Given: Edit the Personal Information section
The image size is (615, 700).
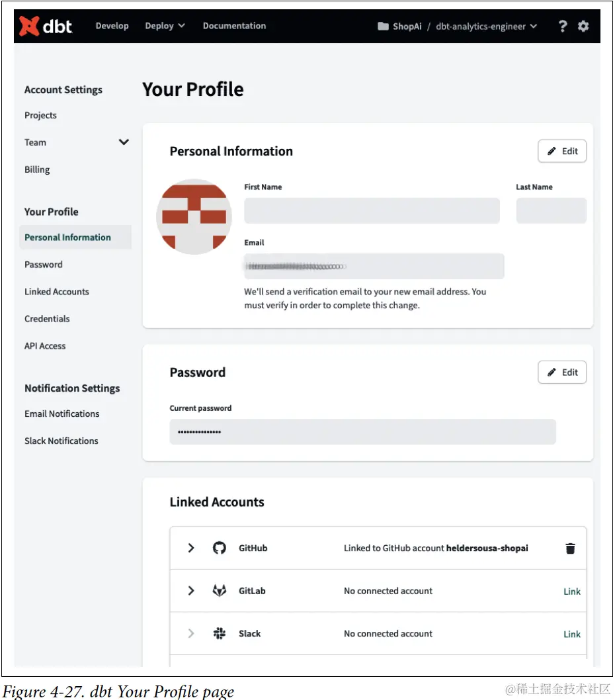Looking at the screenshot, I should pos(562,151).
